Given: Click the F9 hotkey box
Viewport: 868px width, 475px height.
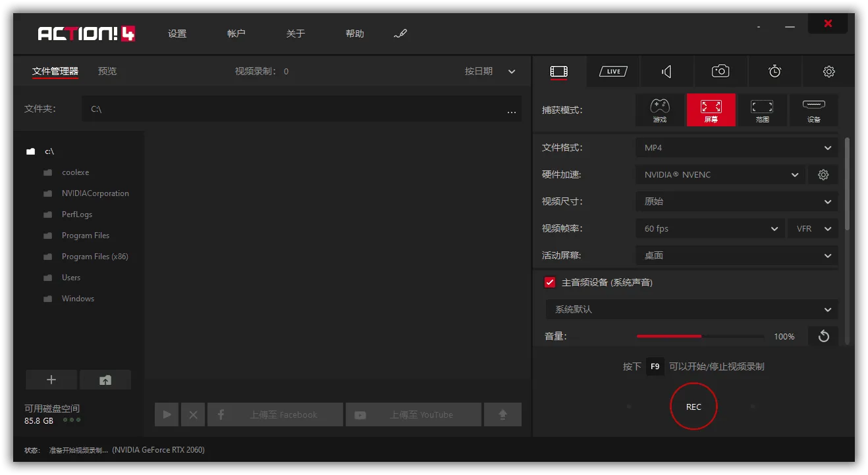Looking at the screenshot, I should (655, 366).
